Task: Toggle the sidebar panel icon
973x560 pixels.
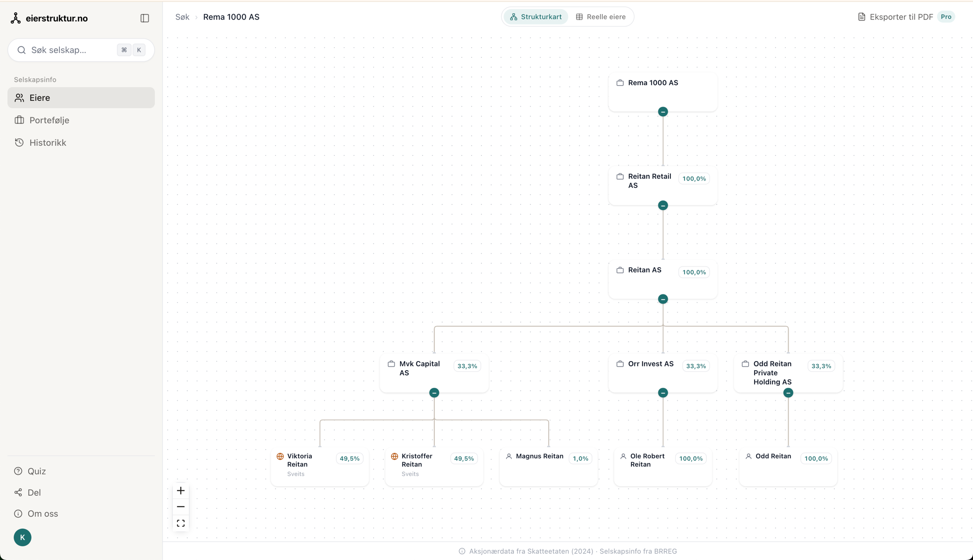Action: [x=144, y=18]
